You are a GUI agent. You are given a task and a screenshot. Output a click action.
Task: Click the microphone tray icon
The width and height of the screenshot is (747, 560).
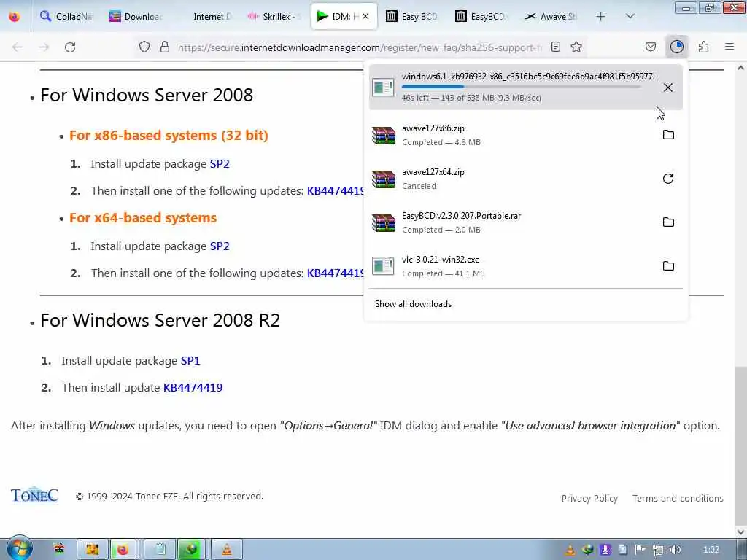[605, 550]
